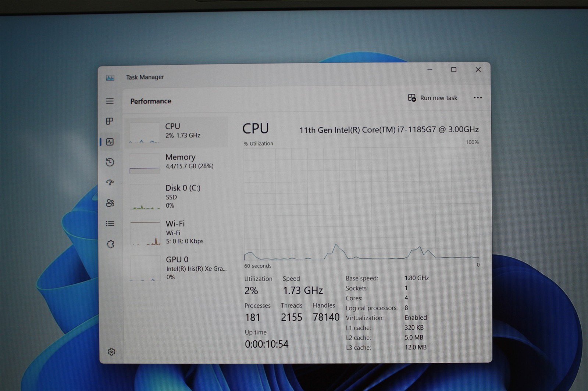Image resolution: width=588 pixels, height=391 pixels.
Task: Click the 2155 Threads value
Action: click(291, 317)
